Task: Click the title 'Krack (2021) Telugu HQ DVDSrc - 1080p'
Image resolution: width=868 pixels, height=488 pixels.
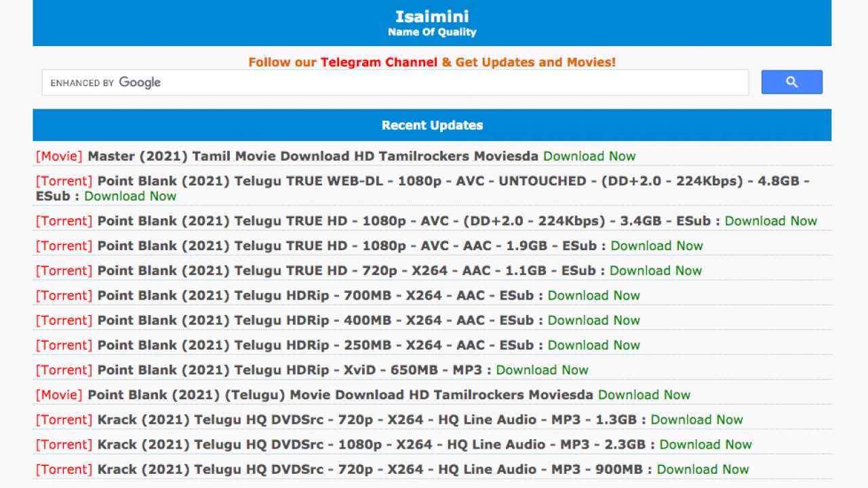Action: 240,445
